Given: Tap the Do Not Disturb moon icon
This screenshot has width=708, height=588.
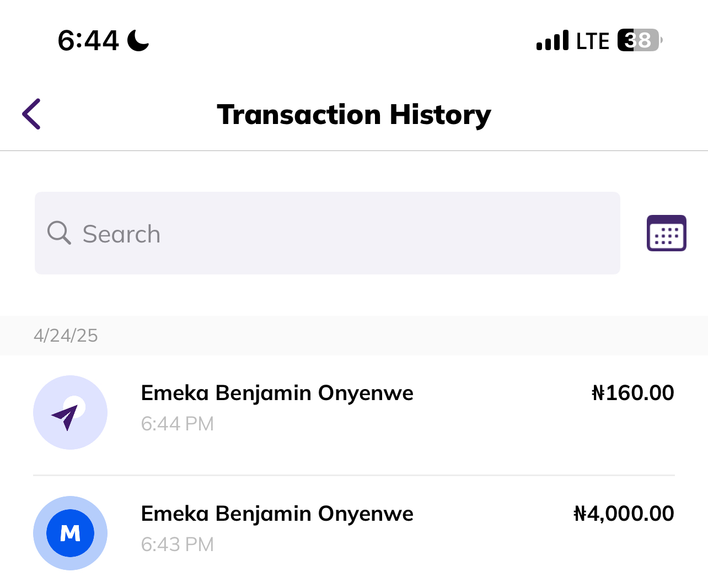Looking at the screenshot, I should point(138,40).
